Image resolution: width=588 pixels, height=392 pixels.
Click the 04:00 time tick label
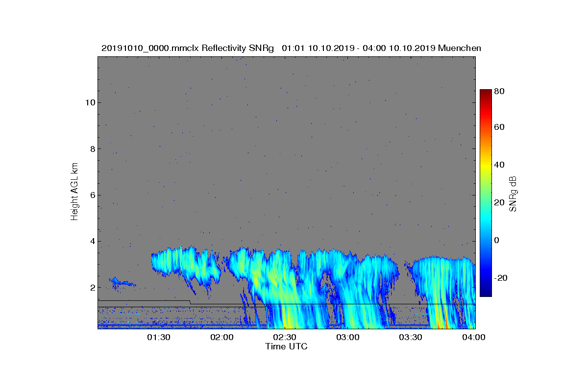click(474, 337)
